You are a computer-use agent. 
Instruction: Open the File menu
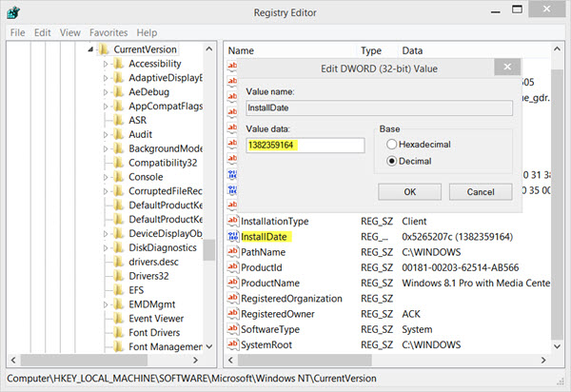pyautogui.click(x=17, y=32)
